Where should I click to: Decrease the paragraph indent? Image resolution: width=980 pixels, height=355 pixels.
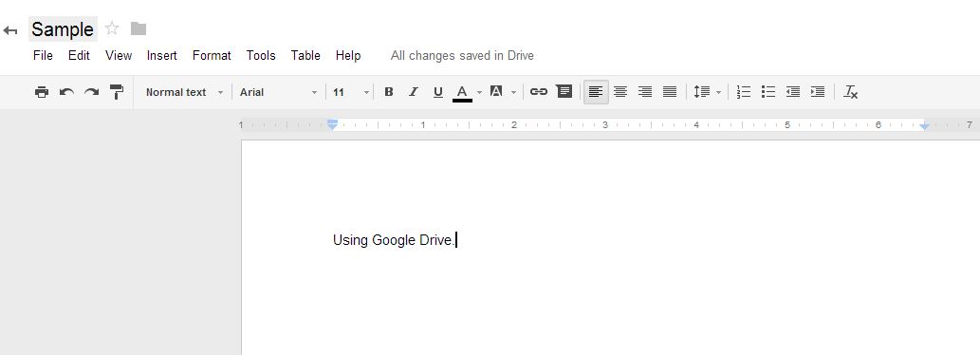coord(793,92)
